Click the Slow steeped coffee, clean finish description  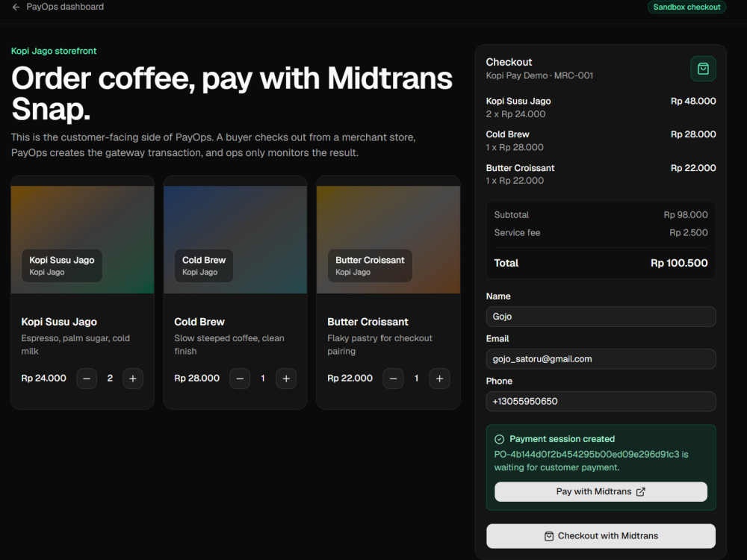click(229, 345)
